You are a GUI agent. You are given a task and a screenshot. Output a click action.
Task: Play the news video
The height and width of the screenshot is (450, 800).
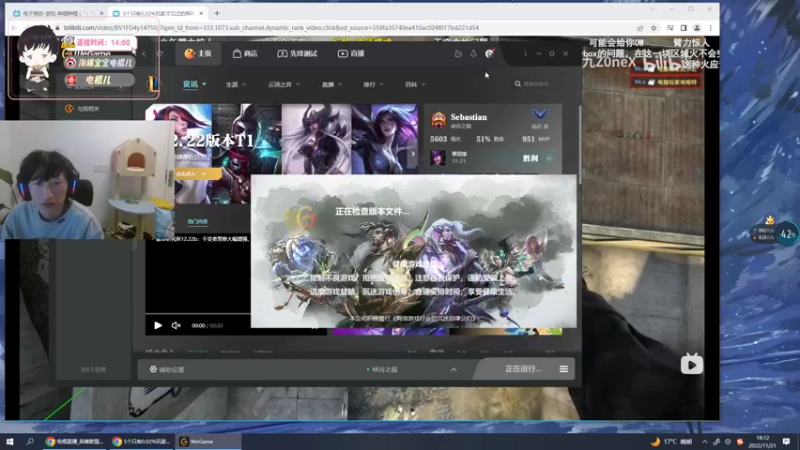[158, 325]
